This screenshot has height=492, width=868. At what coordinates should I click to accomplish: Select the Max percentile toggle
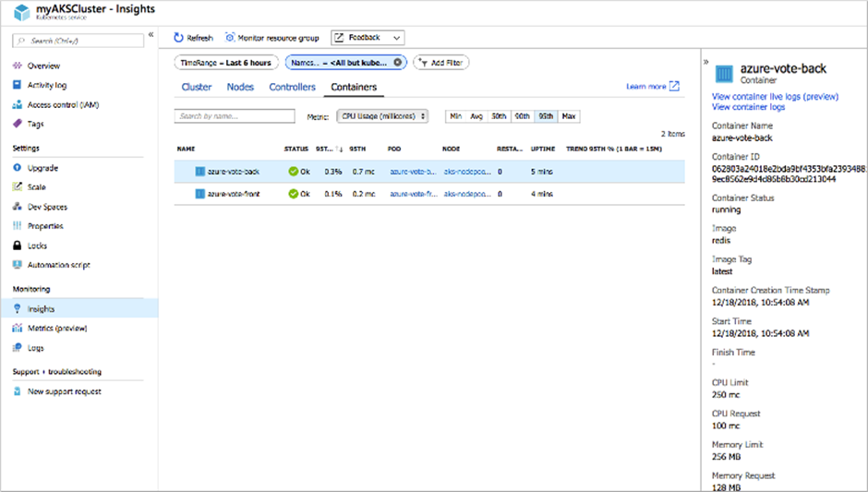(x=569, y=116)
